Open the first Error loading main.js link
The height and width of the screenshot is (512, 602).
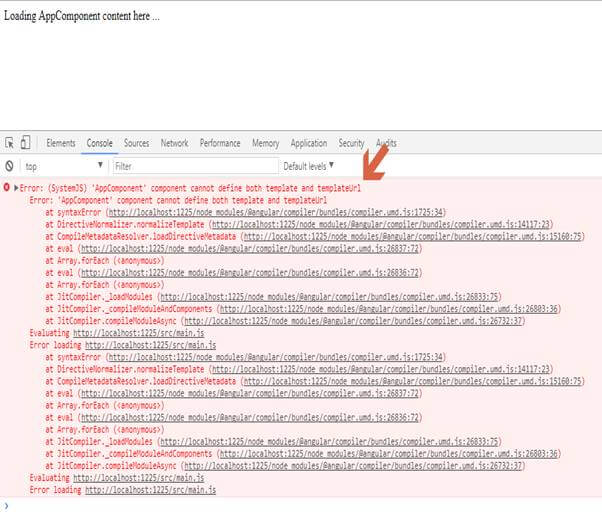pos(150,345)
